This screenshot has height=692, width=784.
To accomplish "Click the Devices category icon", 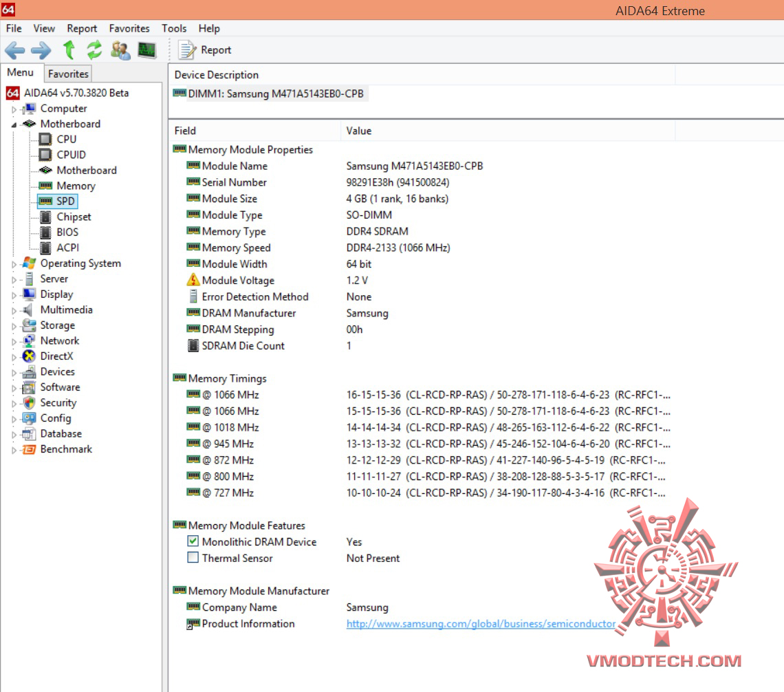I will click(x=29, y=371).
